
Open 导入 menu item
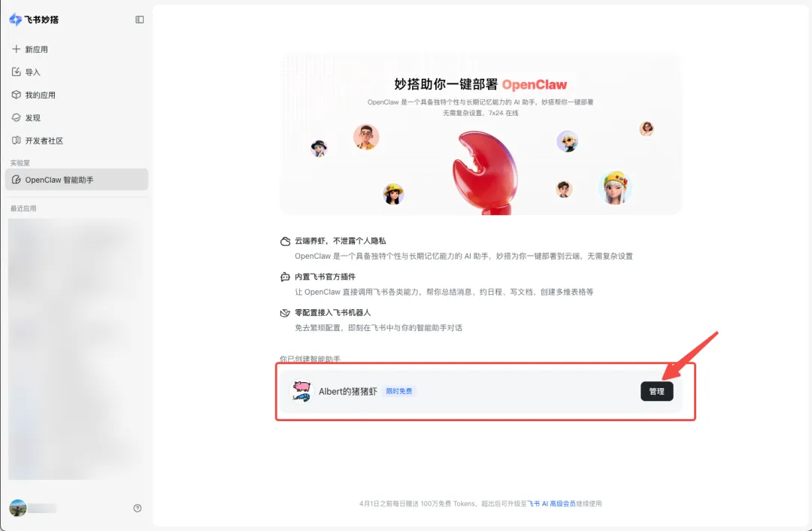pos(77,72)
